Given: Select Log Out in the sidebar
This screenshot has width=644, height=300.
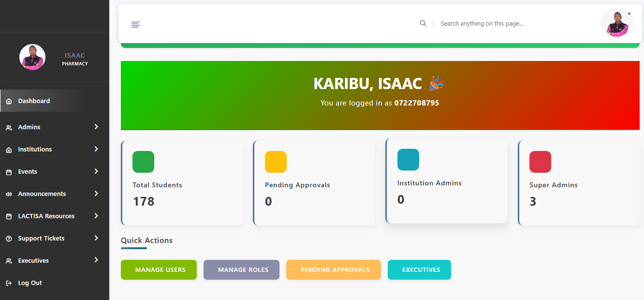Looking at the screenshot, I should [x=55, y=283].
